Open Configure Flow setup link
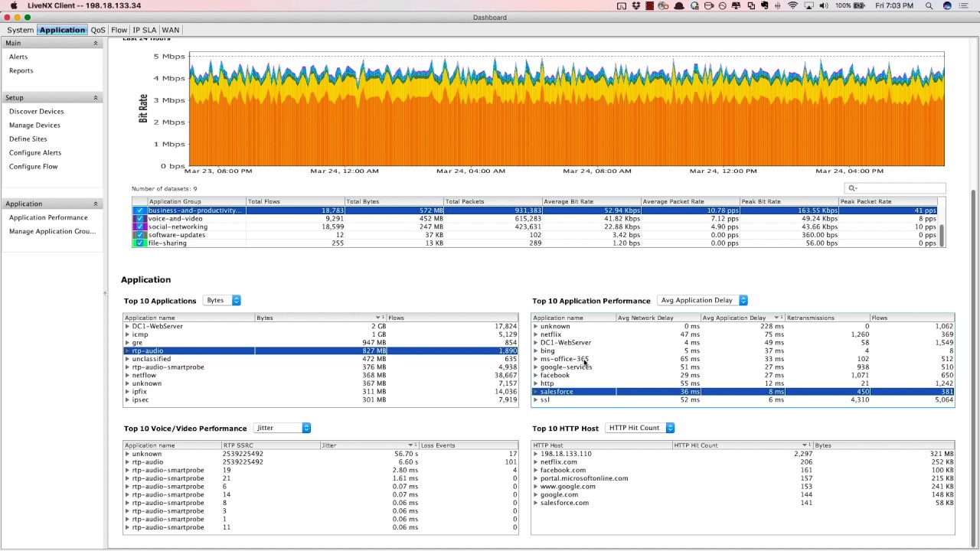This screenshot has height=551, width=980. [34, 167]
